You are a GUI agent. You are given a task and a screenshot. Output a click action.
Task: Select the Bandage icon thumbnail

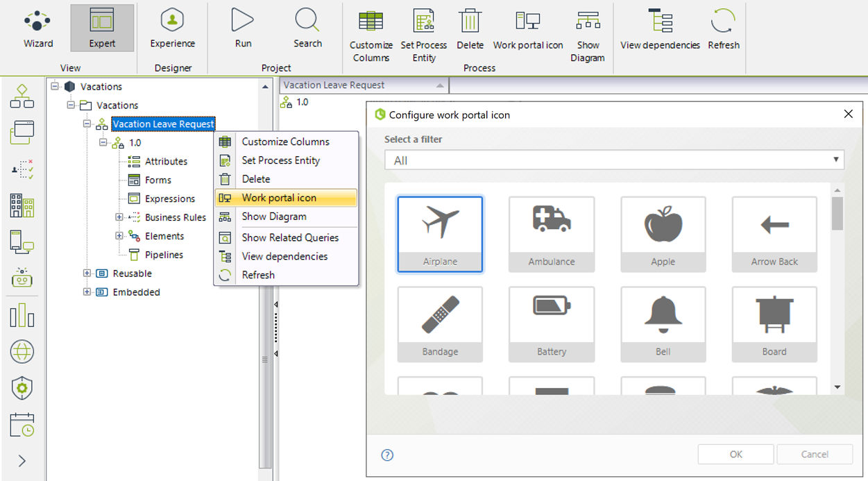440,324
